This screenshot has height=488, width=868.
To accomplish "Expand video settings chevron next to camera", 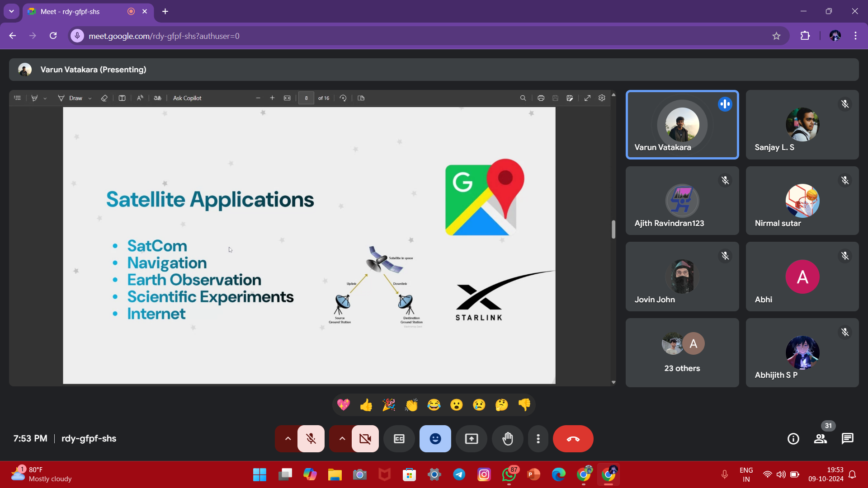I will 342,439.
